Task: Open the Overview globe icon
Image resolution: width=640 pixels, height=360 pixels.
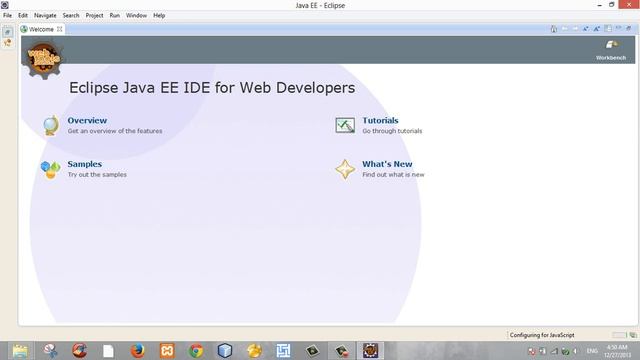Action: tap(51, 125)
